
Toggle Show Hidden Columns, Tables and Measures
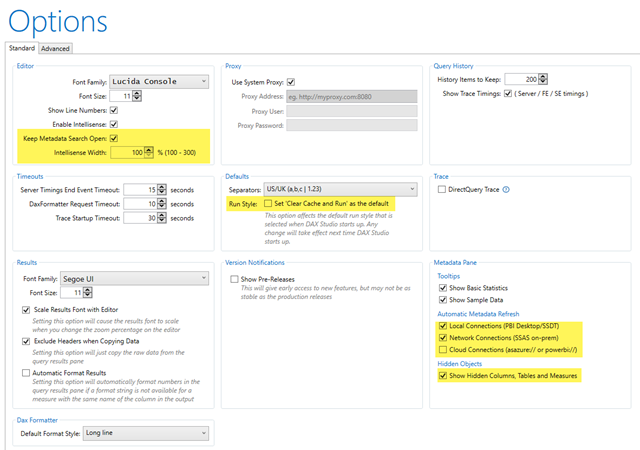tap(443, 376)
